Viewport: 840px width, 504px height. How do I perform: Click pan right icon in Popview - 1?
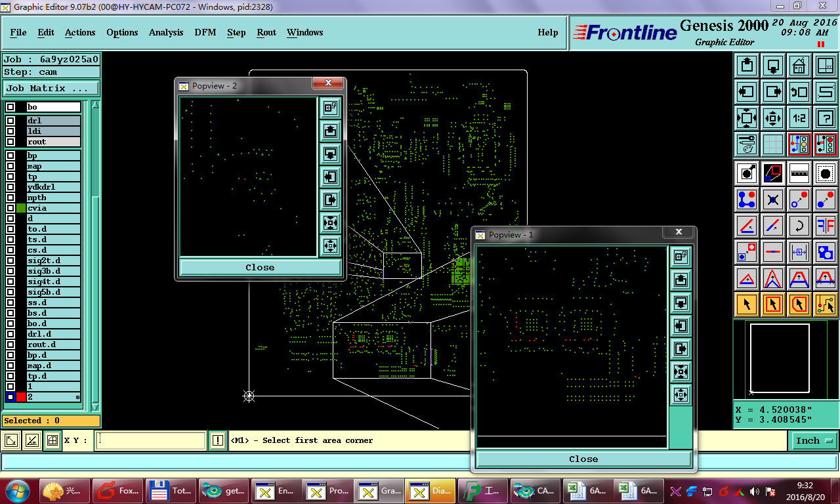(681, 348)
